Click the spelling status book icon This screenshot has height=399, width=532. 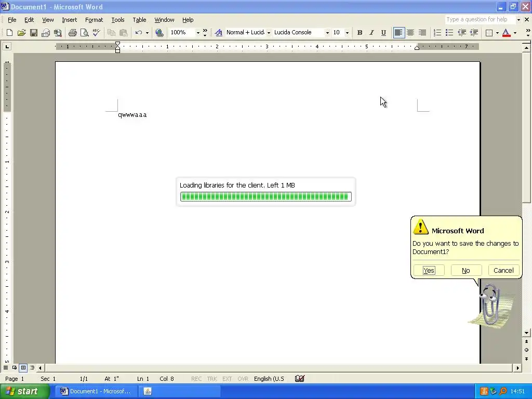(300, 378)
